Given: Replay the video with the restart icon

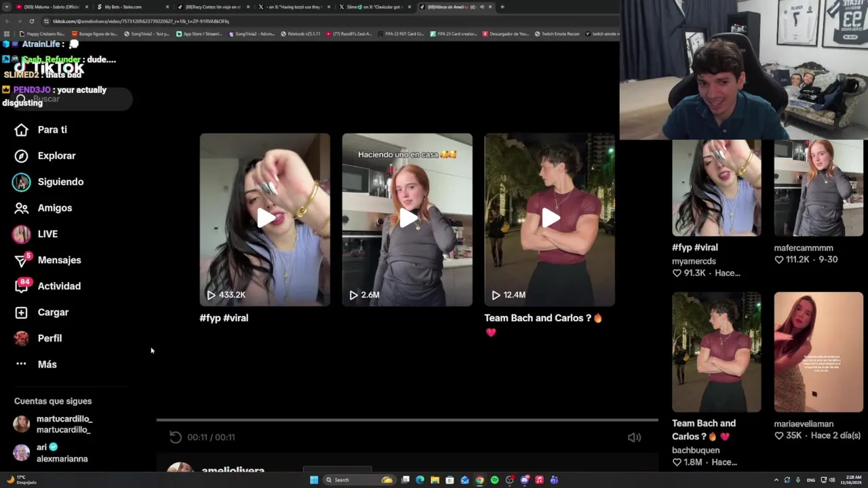Looking at the screenshot, I should coord(176,437).
